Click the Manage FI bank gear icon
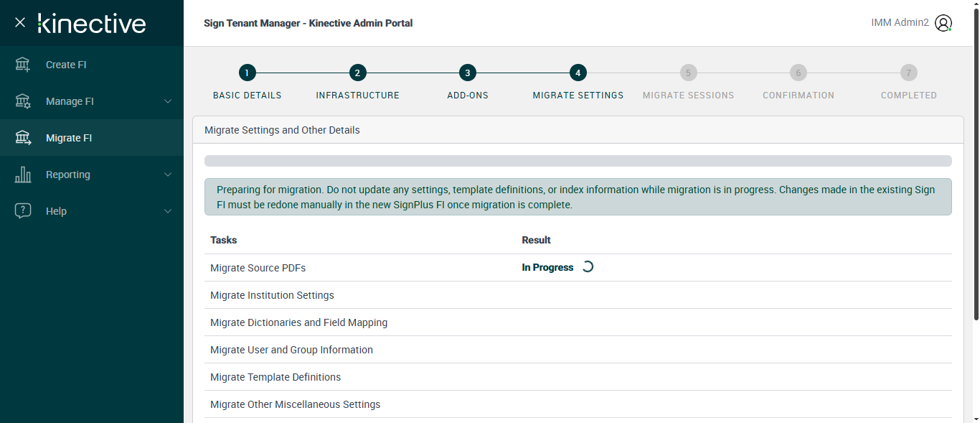This screenshot has height=423, width=980. pos(23,101)
